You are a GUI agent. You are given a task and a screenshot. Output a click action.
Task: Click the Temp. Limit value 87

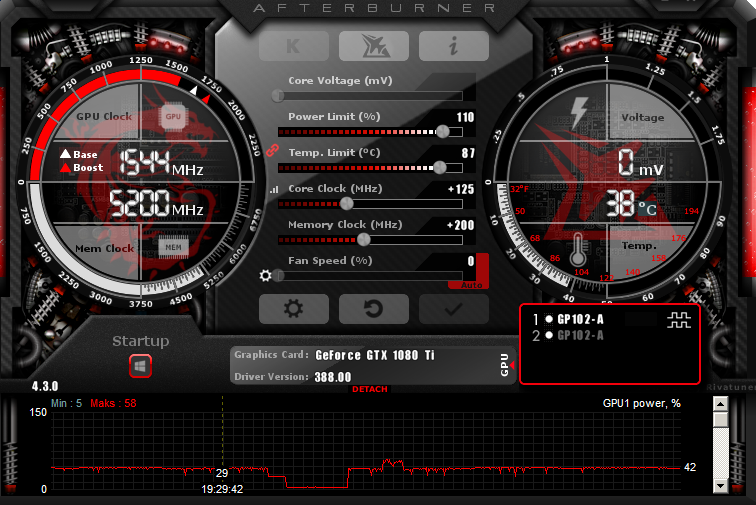tap(468, 153)
